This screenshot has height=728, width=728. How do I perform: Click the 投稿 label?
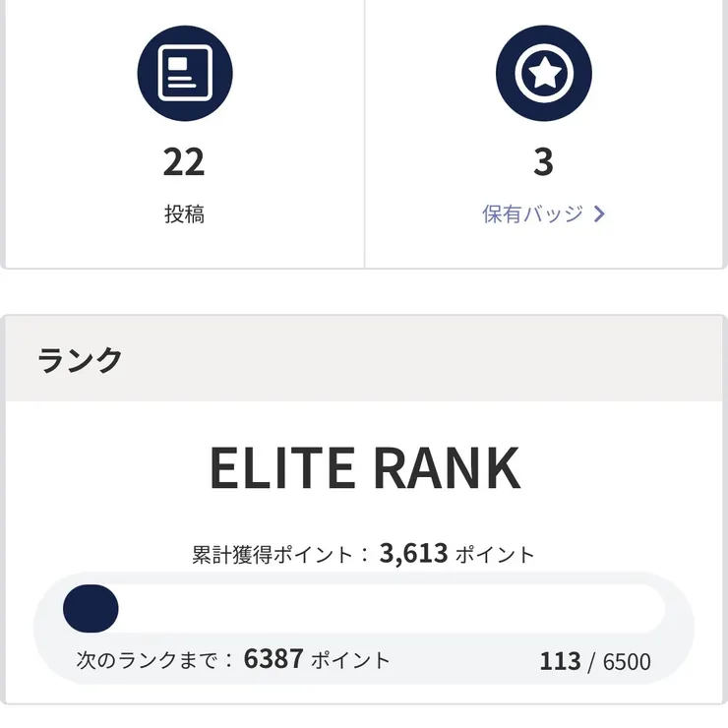184,213
